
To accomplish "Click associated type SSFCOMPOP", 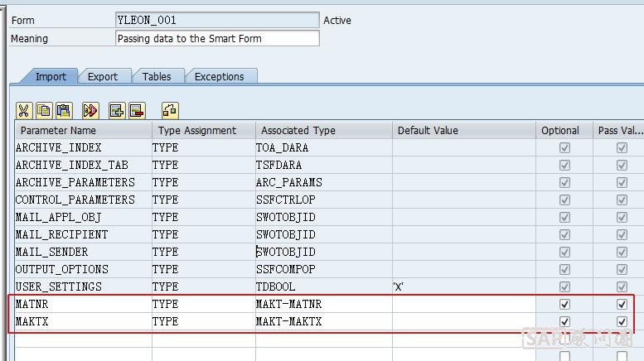I will [x=286, y=270].
